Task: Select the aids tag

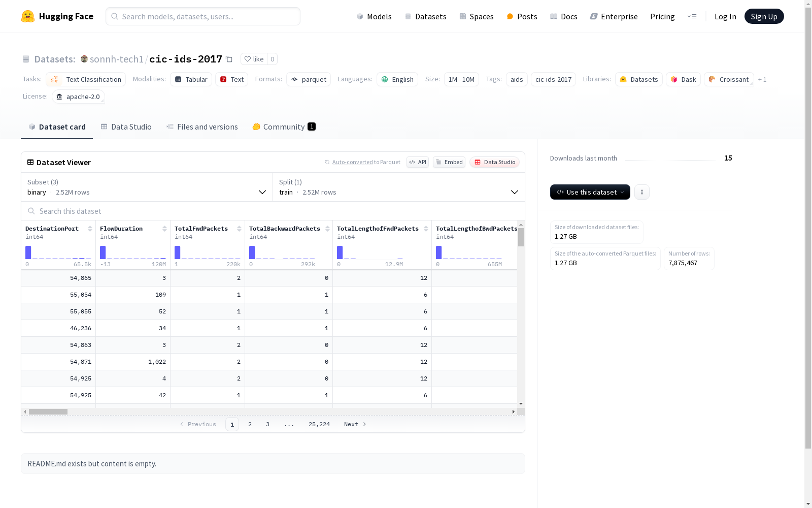Action: pos(517,79)
